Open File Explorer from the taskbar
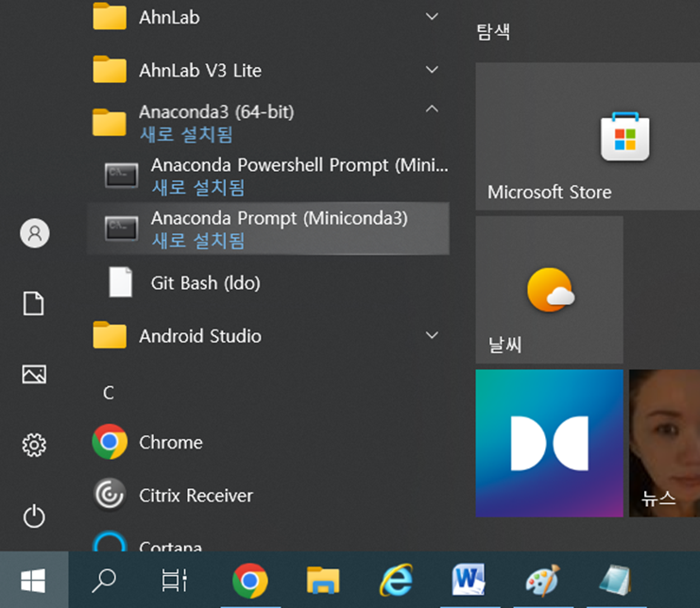This screenshot has width=700, height=608. [323, 581]
